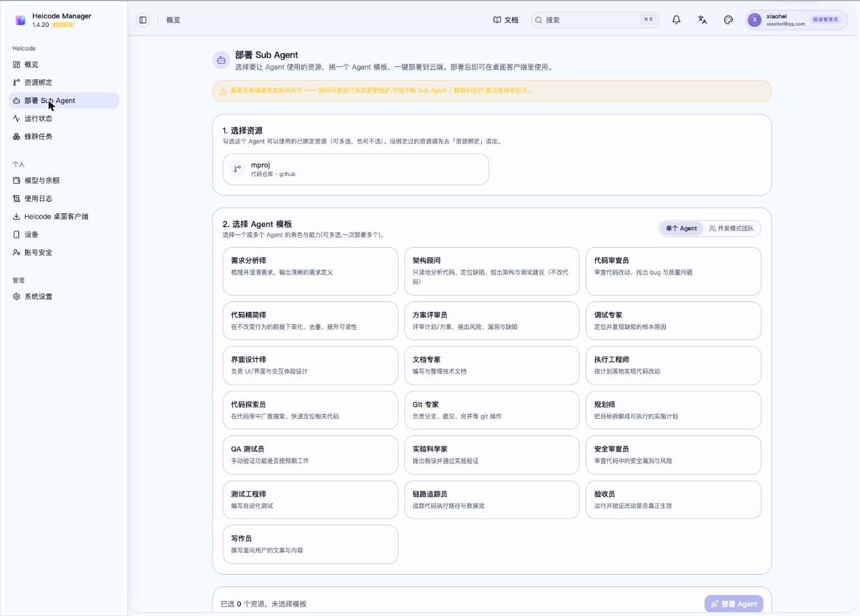Click the 使用日志 log icon

tap(16, 198)
